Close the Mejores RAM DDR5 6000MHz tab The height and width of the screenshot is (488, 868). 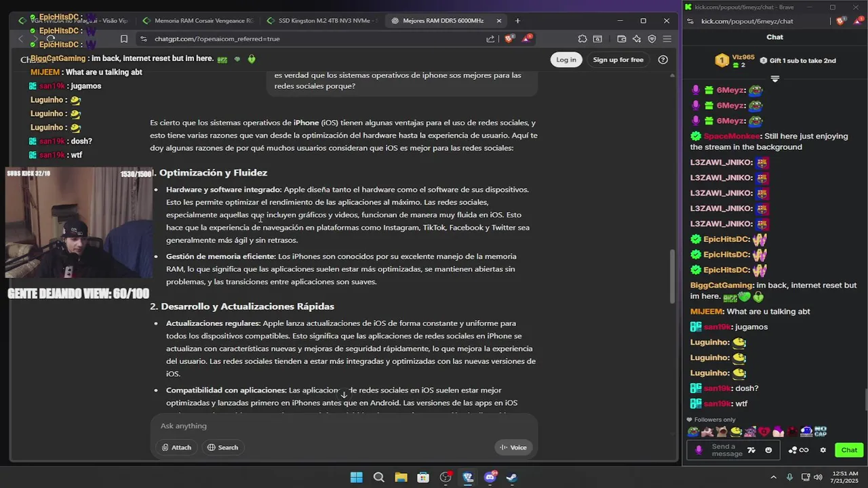499,20
